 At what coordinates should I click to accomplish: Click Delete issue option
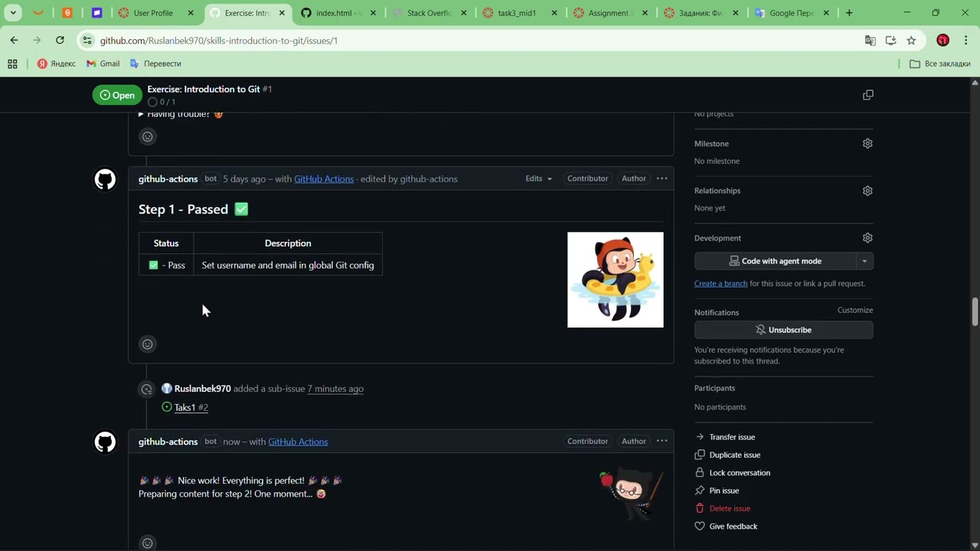(x=730, y=508)
